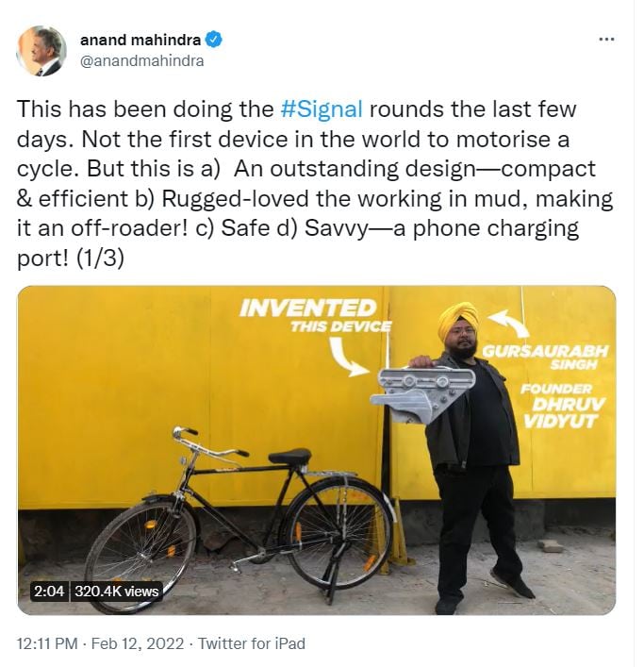Click the Feb 12, 2022 date
The image size is (644, 667).
(x=138, y=643)
